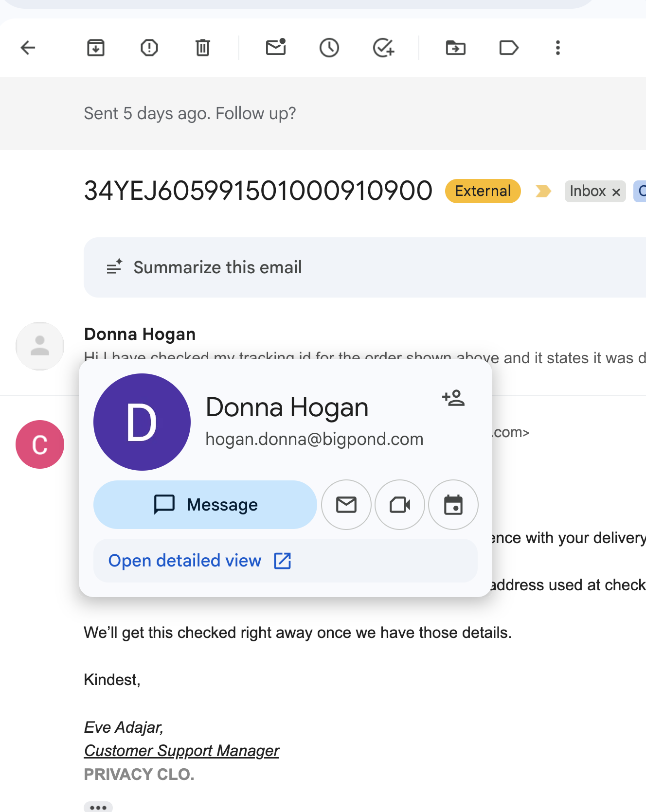Viewport: 646px width, 812px height.
Task: Open the Move to folder icon
Action: pos(456,48)
